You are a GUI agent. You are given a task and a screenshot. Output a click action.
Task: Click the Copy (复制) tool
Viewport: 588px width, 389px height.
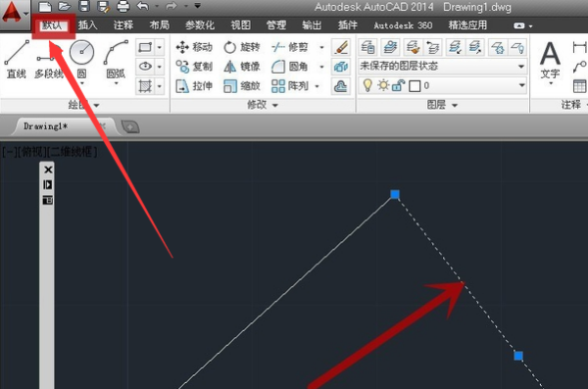pyautogui.click(x=194, y=67)
